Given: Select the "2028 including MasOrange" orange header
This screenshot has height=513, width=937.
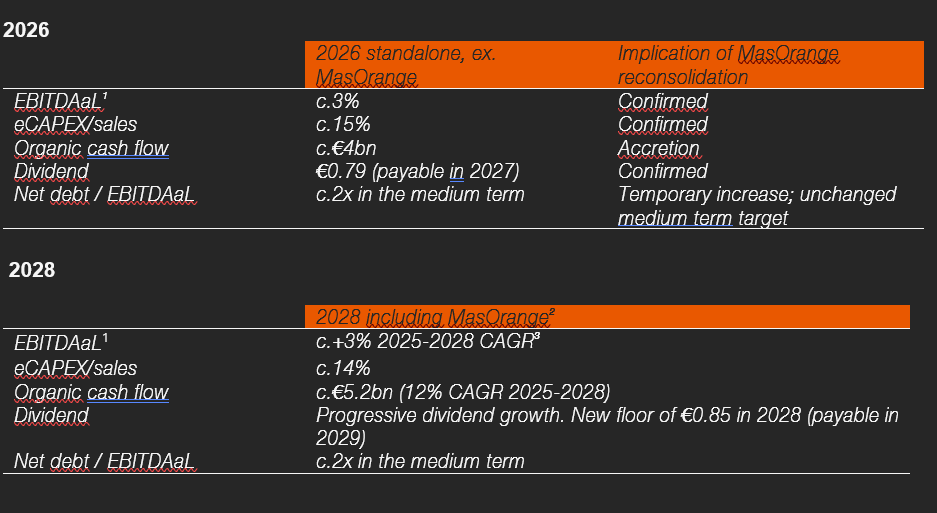Looking at the screenshot, I should [435, 317].
